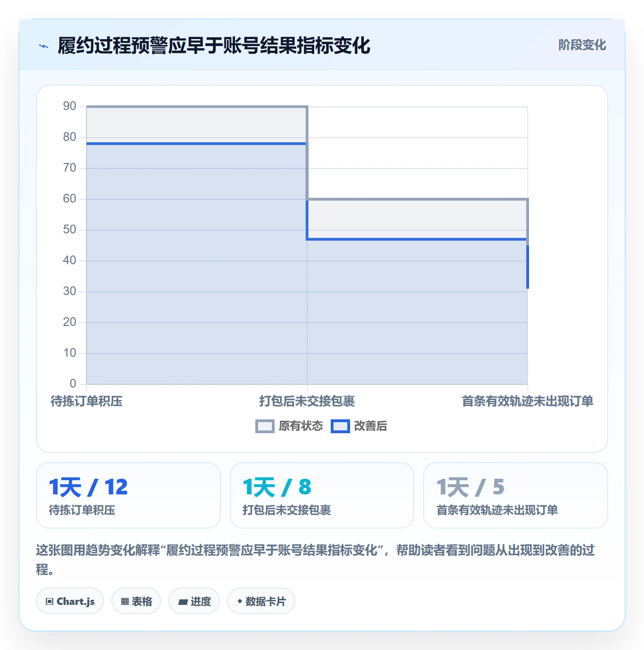Click the y-axis value 50
The image size is (644, 650).
(69, 230)
